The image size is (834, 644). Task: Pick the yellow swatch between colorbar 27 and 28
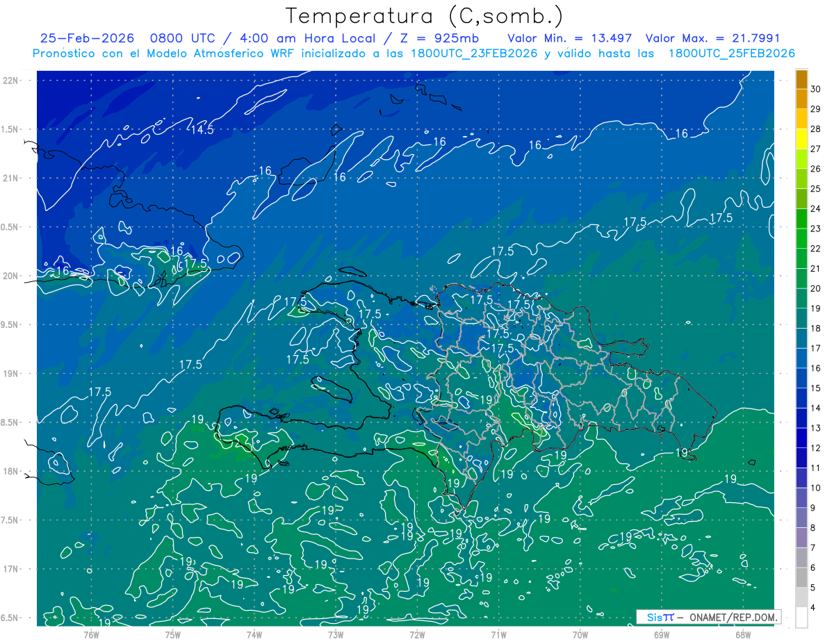[x=801, y=139]
